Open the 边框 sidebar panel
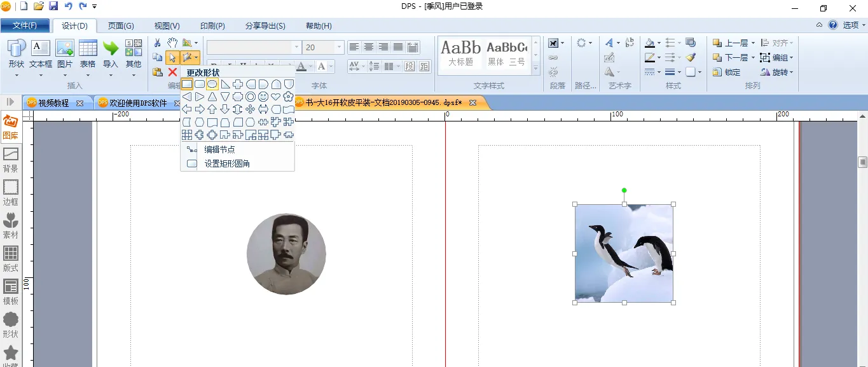Image resolution: width=868 pixels, height=367 pixels. (x=11, y=193)
